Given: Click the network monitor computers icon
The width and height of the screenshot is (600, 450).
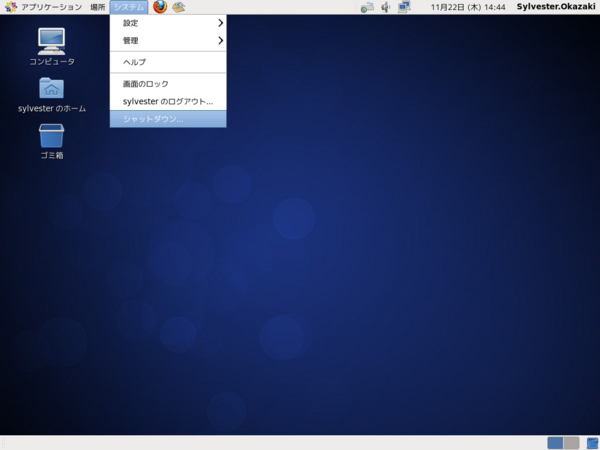Looking at the screenshot, I should click(404, 7).
